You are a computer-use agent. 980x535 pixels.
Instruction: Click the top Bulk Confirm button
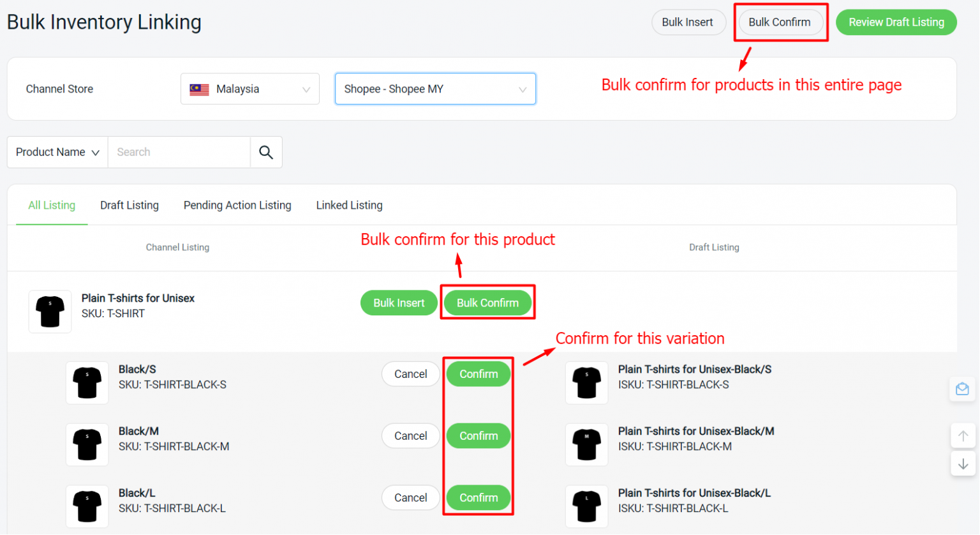coord(780,22)
